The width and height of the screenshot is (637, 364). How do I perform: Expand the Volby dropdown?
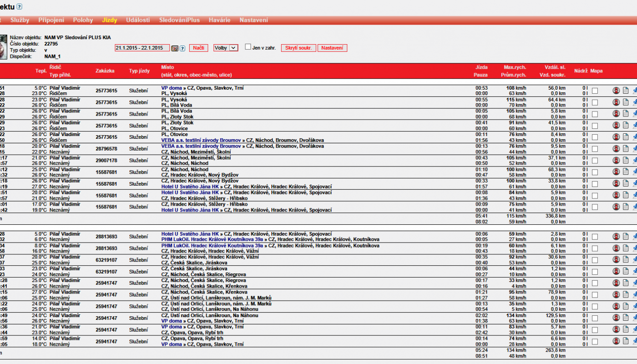226,48
